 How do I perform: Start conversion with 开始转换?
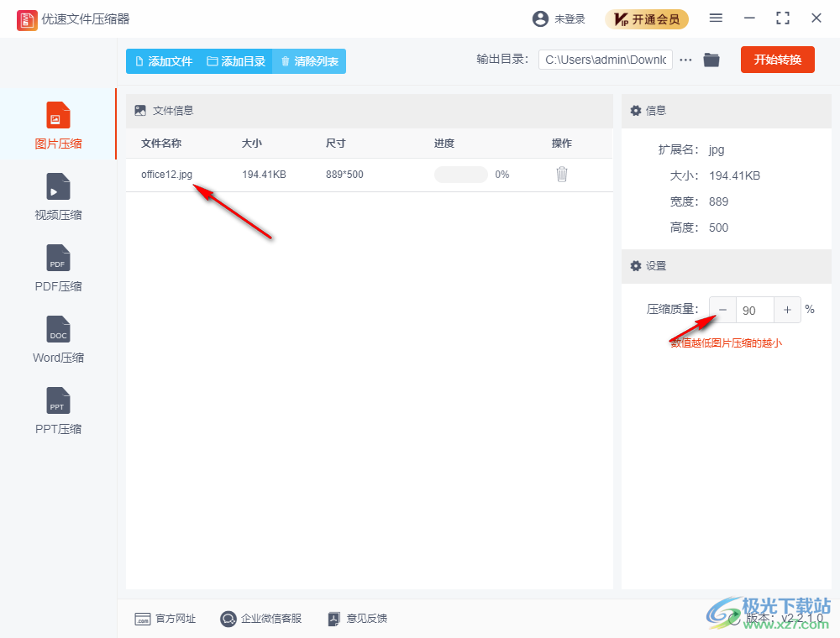777,60
